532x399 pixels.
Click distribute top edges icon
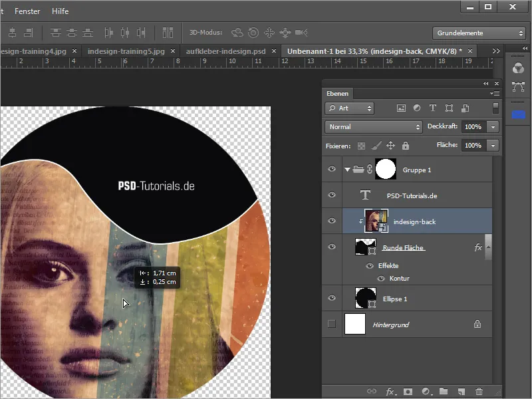pyautogui.click(x=56, y=33)
